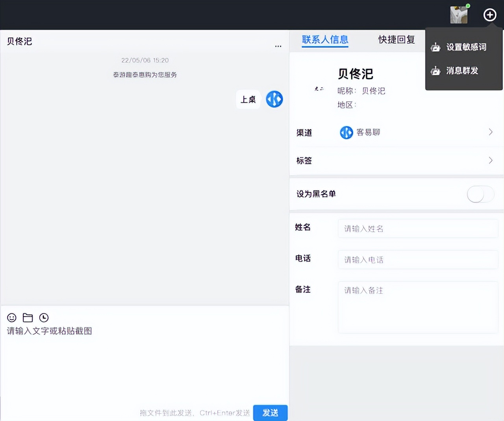Image resolution: width=504 pixels, height=421 pixels.
Task: Select 消息群发 menu entry
Action: (x=462, y=71)
